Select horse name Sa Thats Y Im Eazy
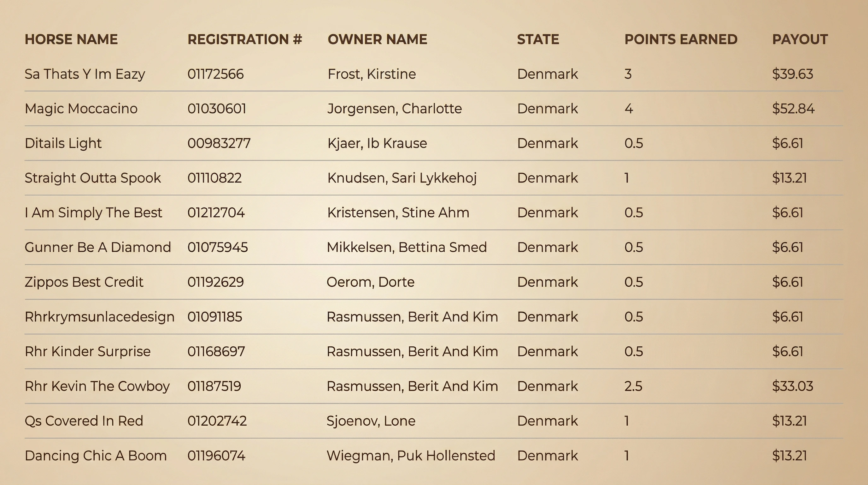 tap(85, 74)
